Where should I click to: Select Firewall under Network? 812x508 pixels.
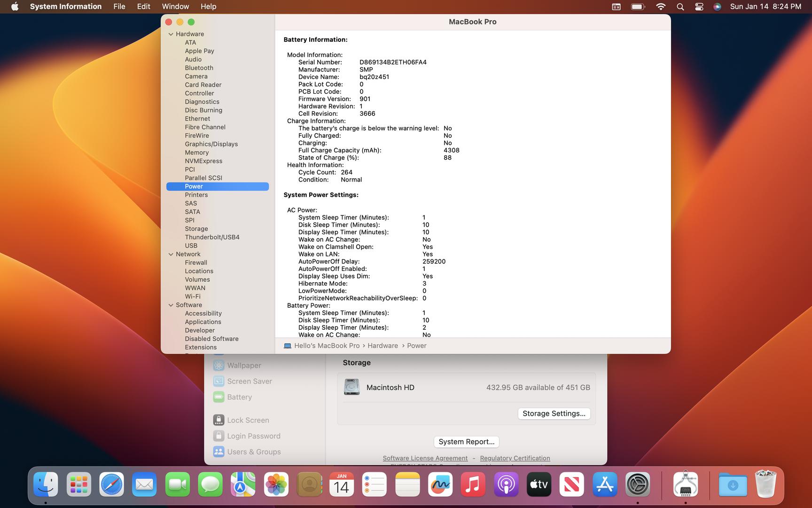pyautogui.click(x=196, y=262)
